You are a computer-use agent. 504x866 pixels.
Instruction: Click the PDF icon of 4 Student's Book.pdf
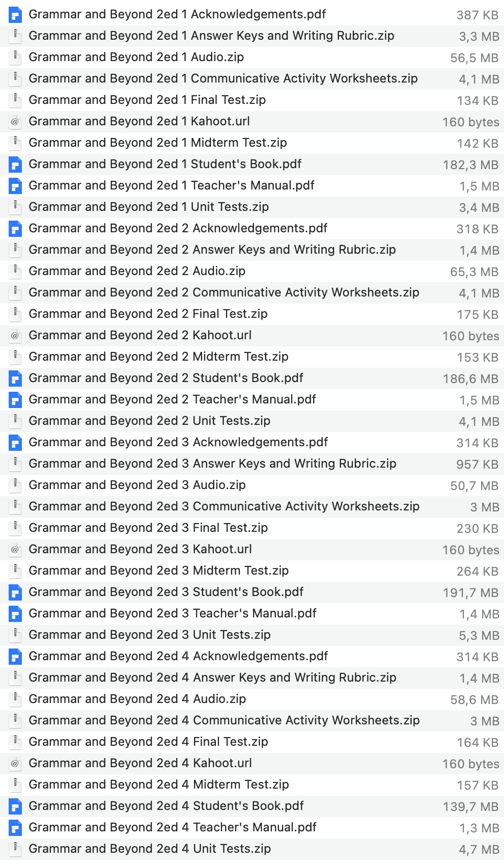[x=15, y=806]
